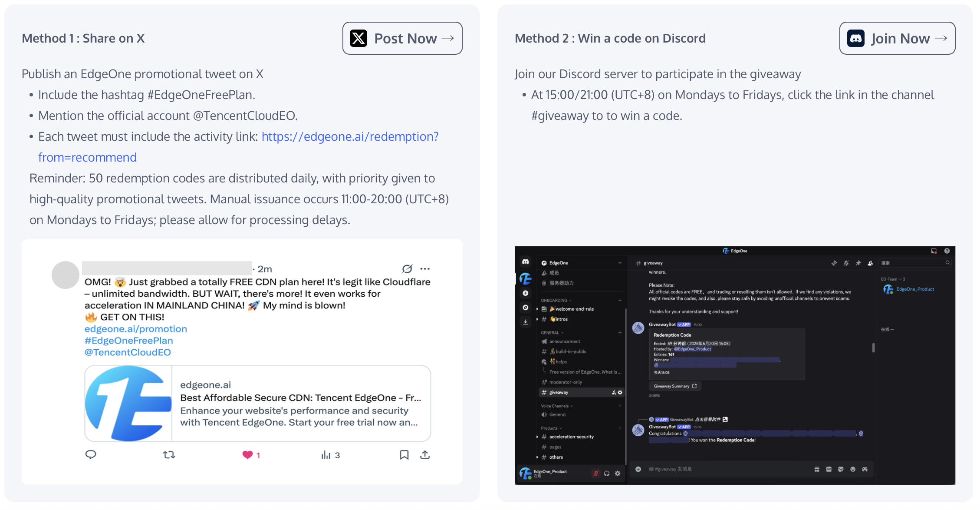980x510 pixels.
Task: Like the example tweet via the heart icon
Action: (x=247, y=455)
